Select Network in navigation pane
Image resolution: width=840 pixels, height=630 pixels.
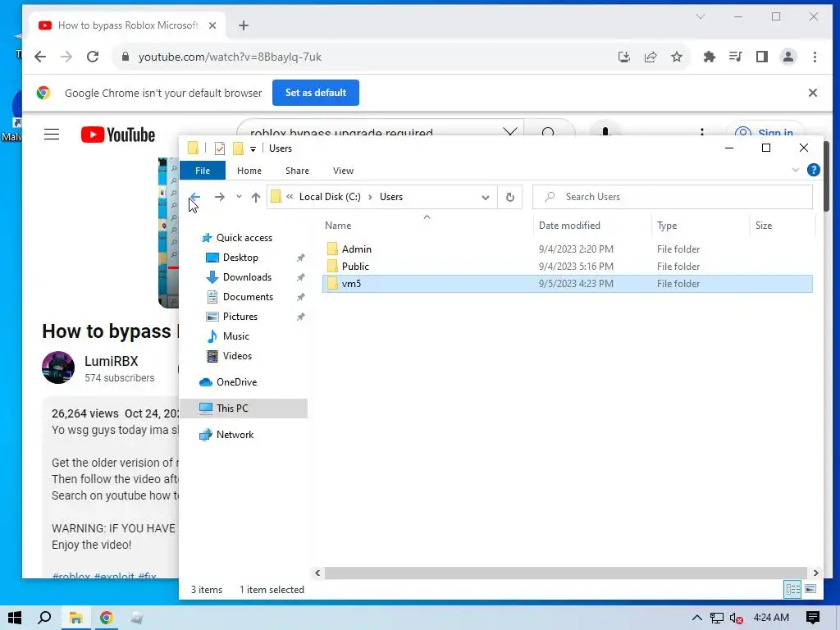click(235, 435)
